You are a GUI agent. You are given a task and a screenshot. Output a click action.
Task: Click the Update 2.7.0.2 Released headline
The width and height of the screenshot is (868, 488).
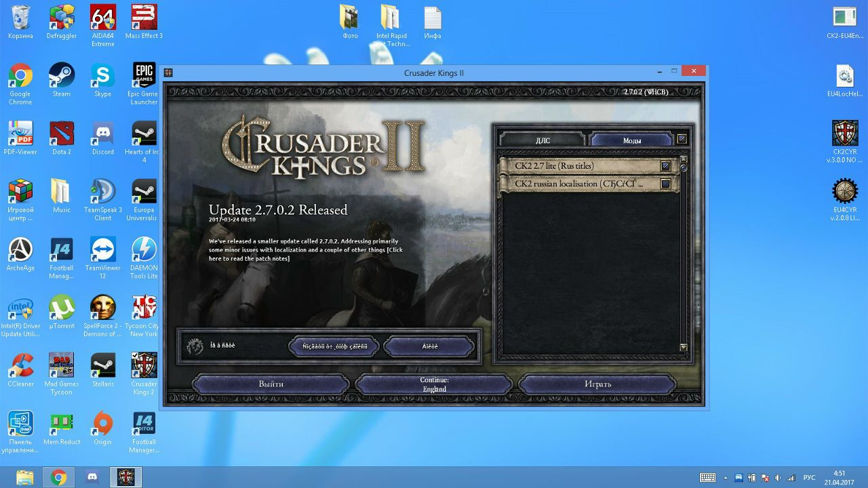pos(278,210)
